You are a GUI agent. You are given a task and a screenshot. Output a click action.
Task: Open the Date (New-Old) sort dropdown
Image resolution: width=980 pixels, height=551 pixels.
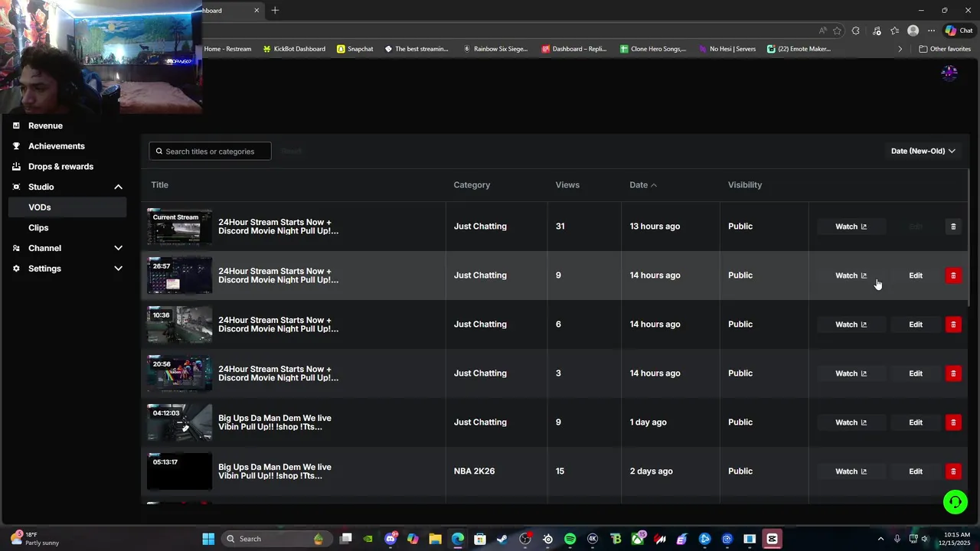tap(923, 151)
